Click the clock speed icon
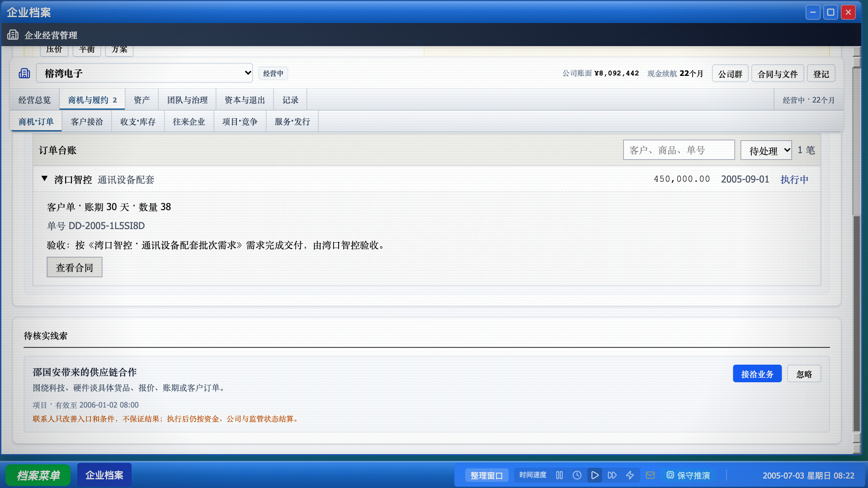The image size is (868, 488). [x=577, y=475]
